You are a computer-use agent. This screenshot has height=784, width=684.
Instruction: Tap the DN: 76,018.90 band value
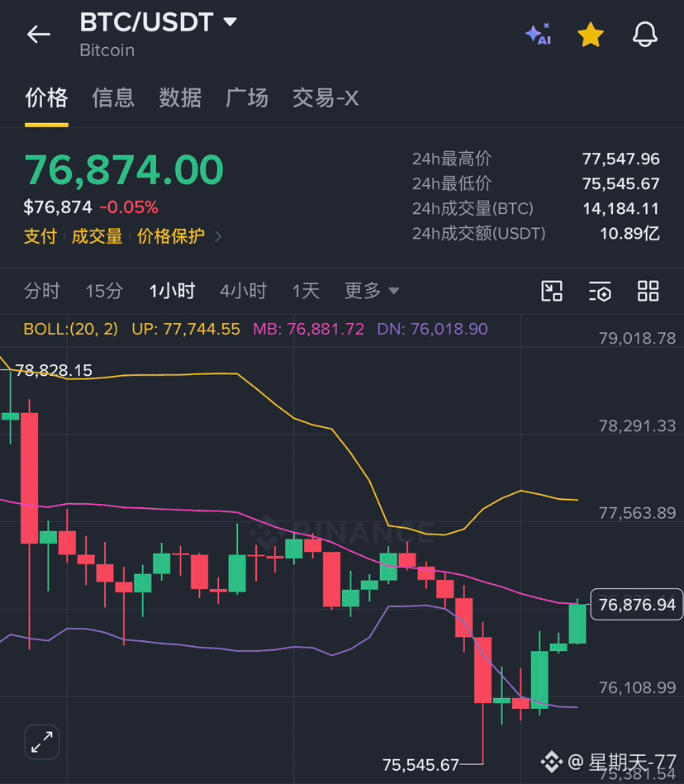tap(433, 329)
